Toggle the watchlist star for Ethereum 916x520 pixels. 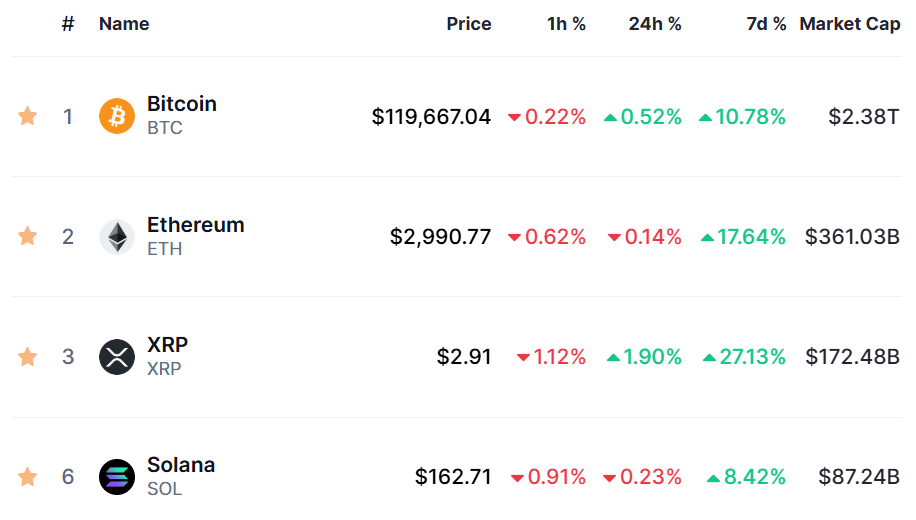click(27, 236)
